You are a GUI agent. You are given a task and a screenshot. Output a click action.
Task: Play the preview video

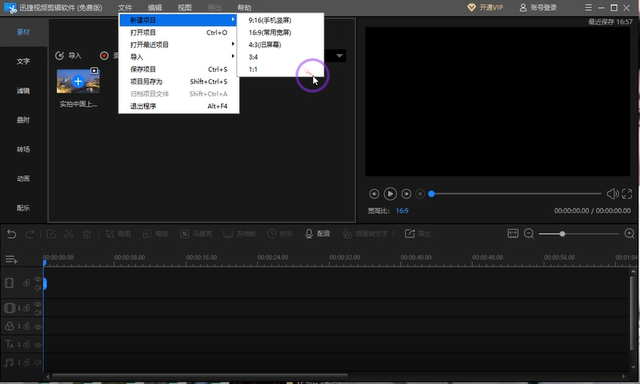(390, 194)
